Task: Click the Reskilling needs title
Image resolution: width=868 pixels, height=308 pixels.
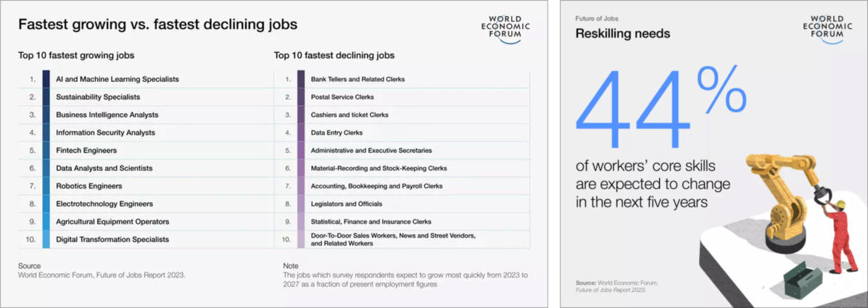Action: (x=622, y=33)
